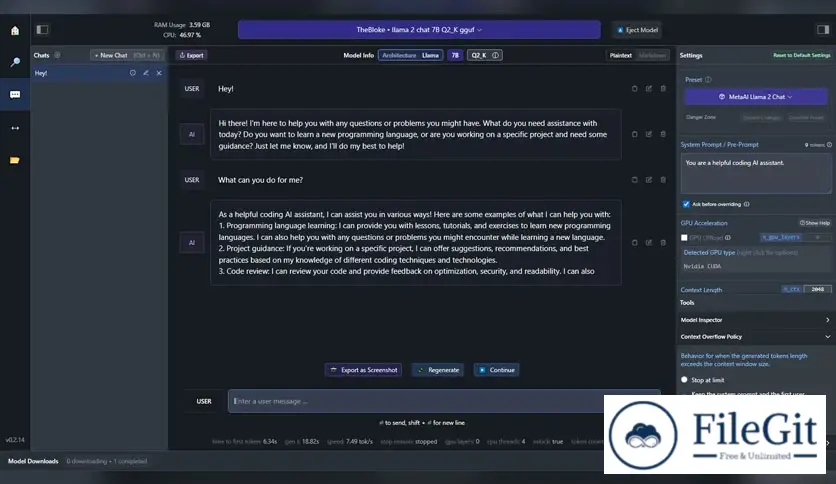Open the AI Chat speech-bubble tab
The height and width of the screenshot is (484, 836).
click(x=15, y=94)
